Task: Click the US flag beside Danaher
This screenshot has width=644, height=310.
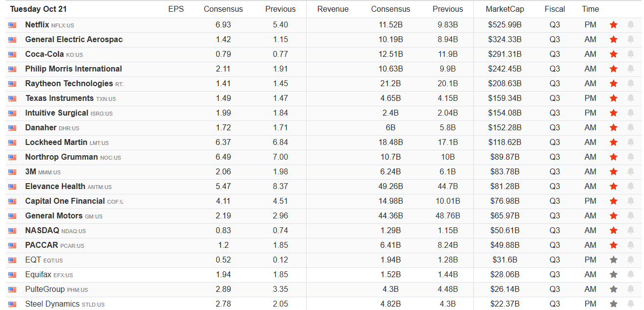Action: (12, 128)
